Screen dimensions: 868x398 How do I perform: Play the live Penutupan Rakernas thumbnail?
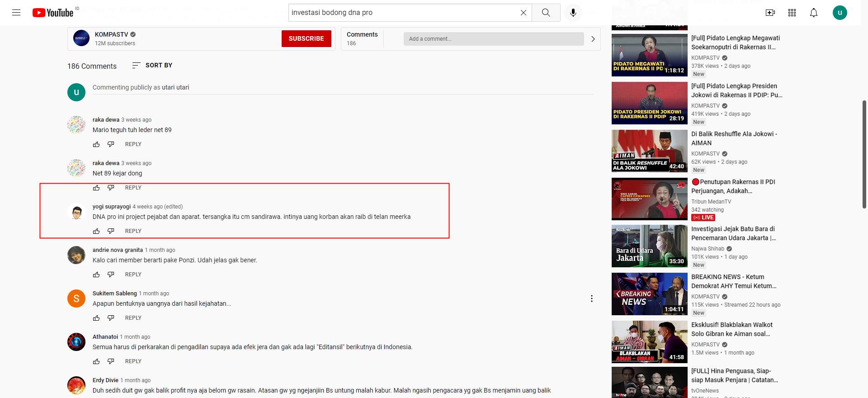(650, 199)
